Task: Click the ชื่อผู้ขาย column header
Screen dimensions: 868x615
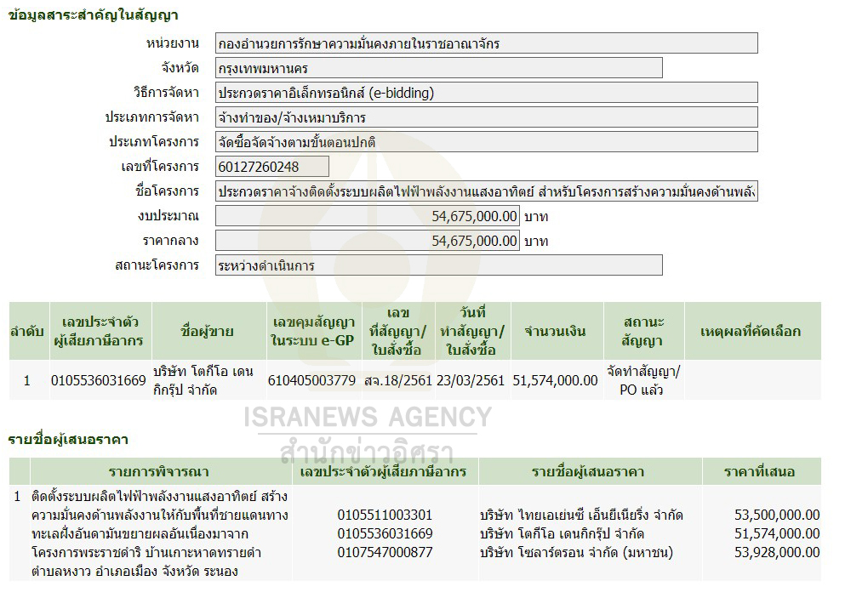Action: (207, 332)
